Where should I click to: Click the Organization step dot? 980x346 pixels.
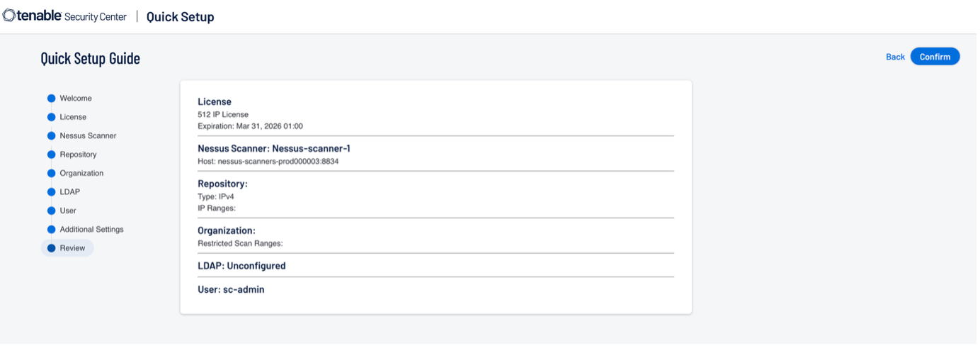[x=51, y=173]
